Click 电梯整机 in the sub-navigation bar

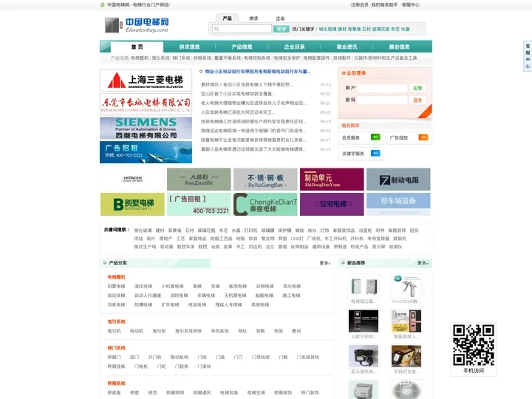click(x=140, y=58)
